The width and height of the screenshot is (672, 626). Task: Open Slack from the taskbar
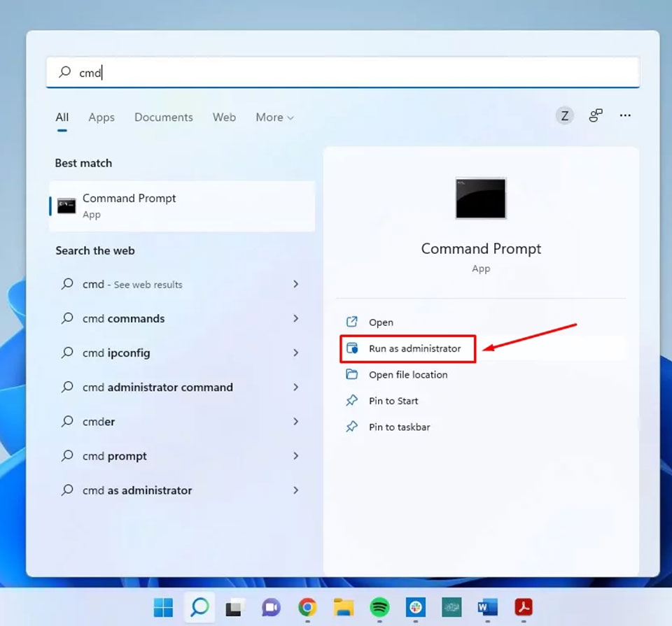tap(416, 607)
